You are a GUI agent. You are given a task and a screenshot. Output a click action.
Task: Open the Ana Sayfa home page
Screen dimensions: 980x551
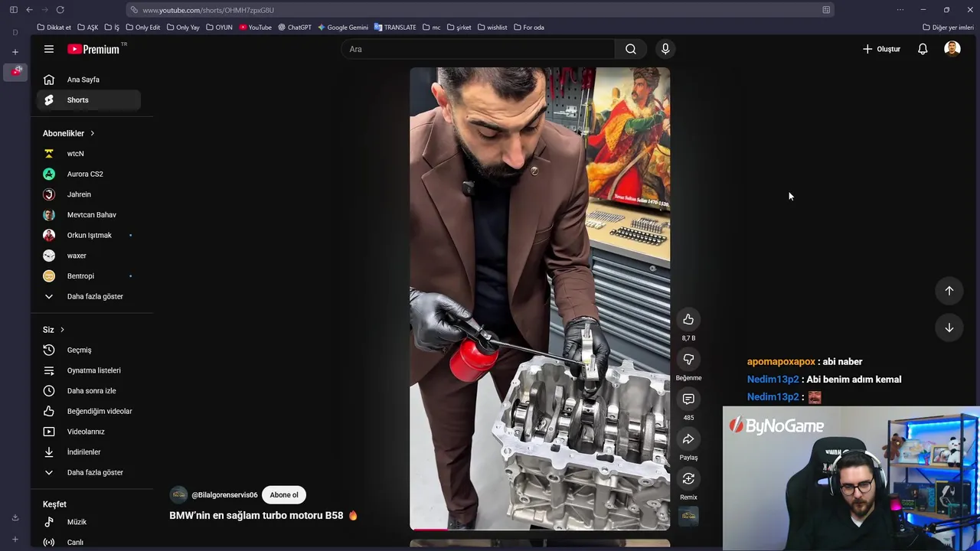tap(88, 80)
